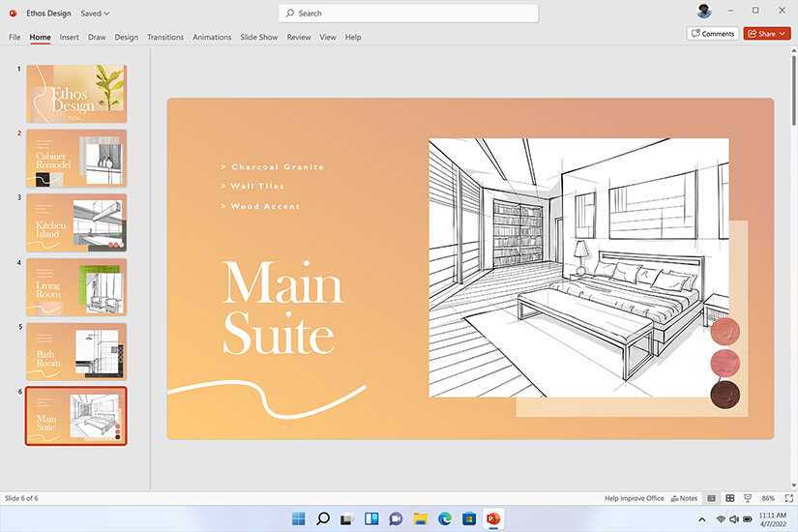The image size is (798, 532).
Task: Select the dark brown color swatch on slide
Action: click(724, 394)
